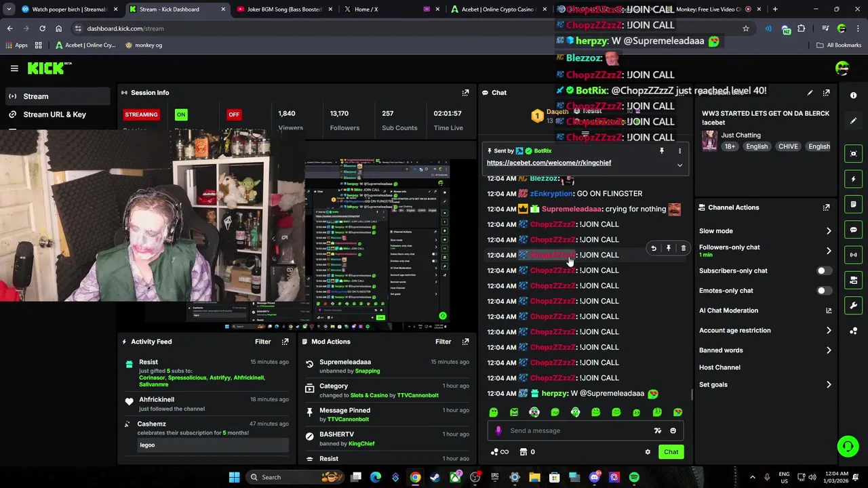Edit stream info with the pencil icon
This screenshot has width=868, height=488.
(x=810, y=93)
